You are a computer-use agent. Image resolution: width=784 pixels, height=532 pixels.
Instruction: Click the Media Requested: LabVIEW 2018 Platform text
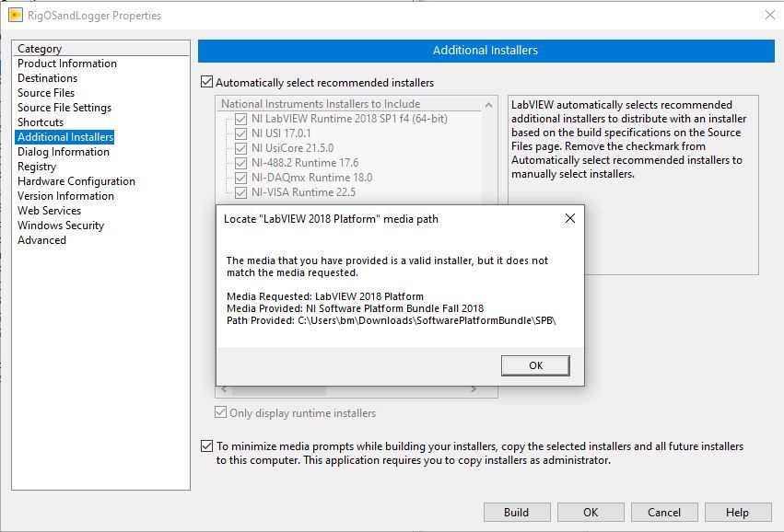coord(325,296)
